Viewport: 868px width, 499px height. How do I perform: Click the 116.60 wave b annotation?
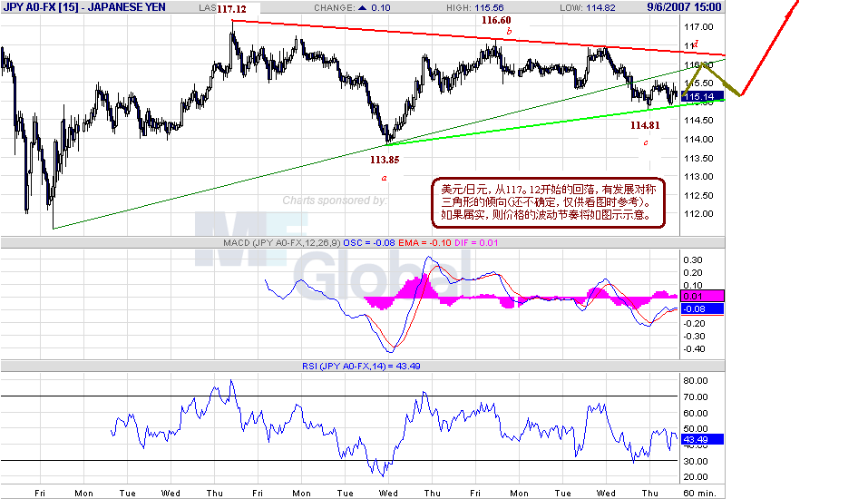pos(496,20)
